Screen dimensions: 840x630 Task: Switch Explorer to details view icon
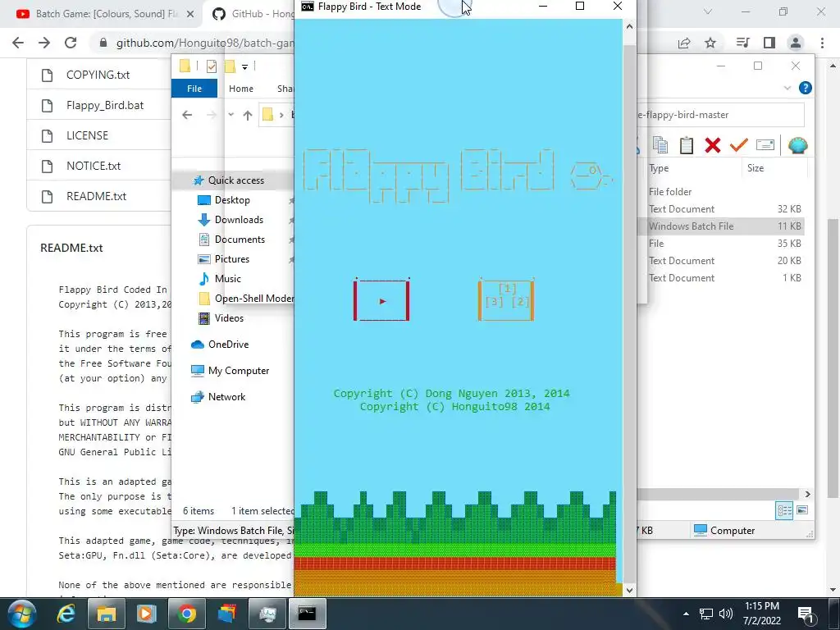click(784, 510)
